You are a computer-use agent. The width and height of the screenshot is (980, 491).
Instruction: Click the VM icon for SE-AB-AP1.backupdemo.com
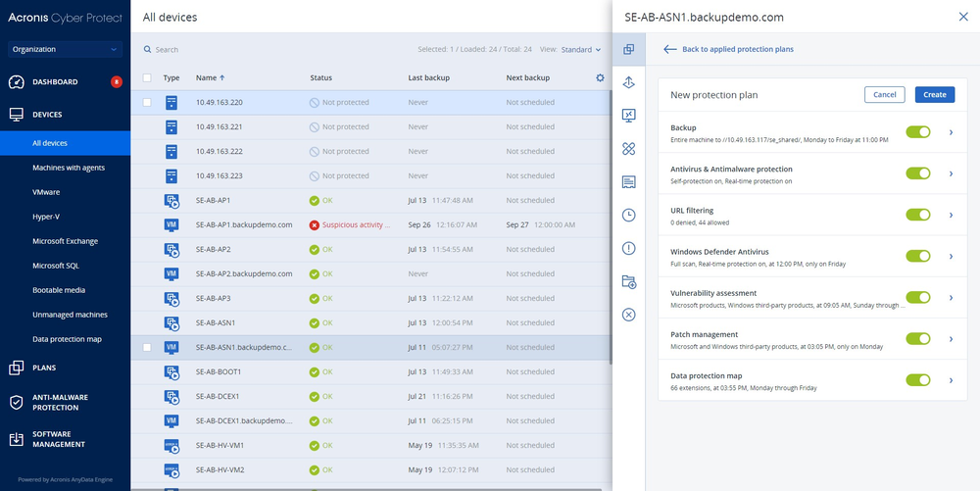click(171, 224)
